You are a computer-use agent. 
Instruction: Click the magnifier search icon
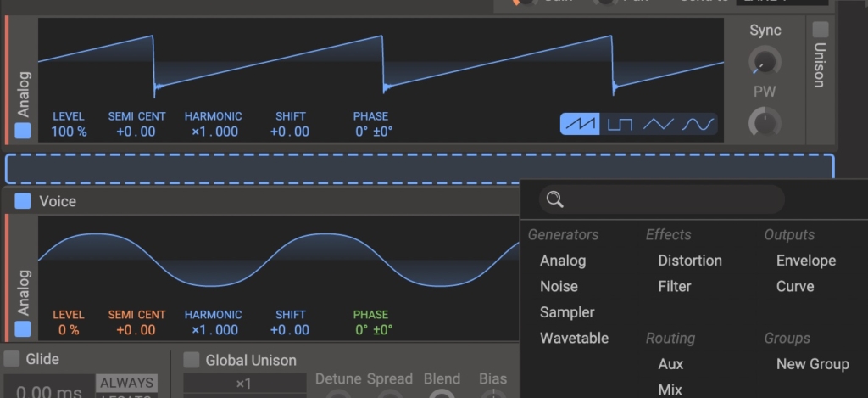click(555, 199)
